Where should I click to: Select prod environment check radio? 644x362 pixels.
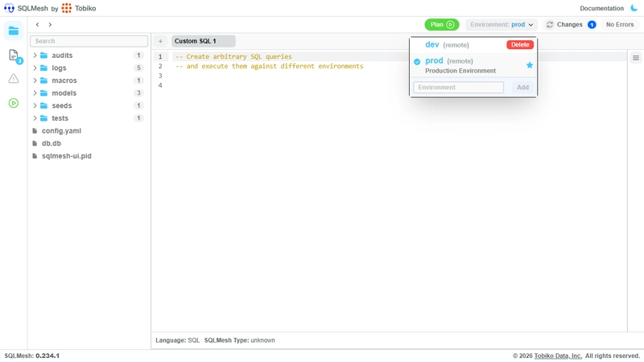click(x=417, y=62)
